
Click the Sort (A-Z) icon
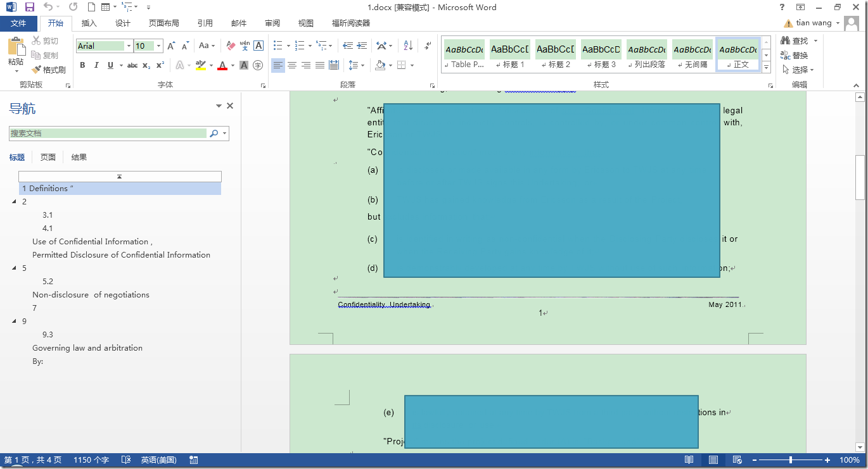click(x=408, y=46)
